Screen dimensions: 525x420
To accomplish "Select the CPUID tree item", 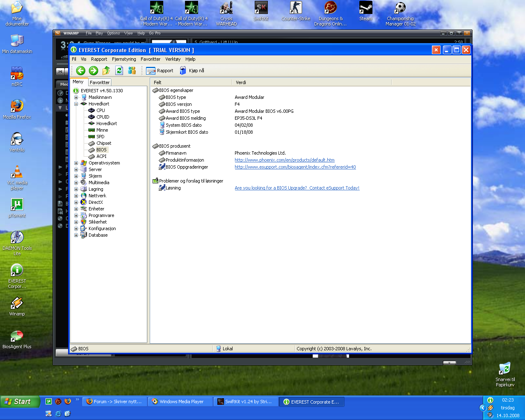I will point(103,117).
